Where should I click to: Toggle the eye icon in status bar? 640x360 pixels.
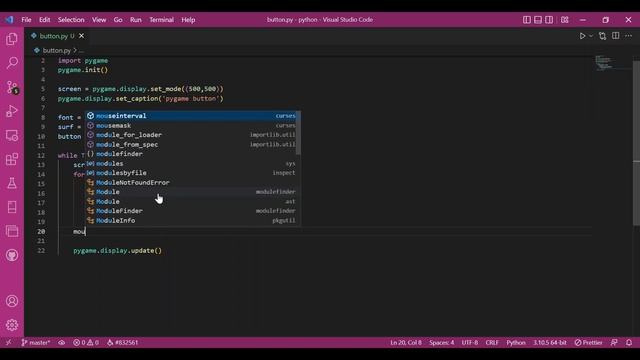tap(62, 342)
